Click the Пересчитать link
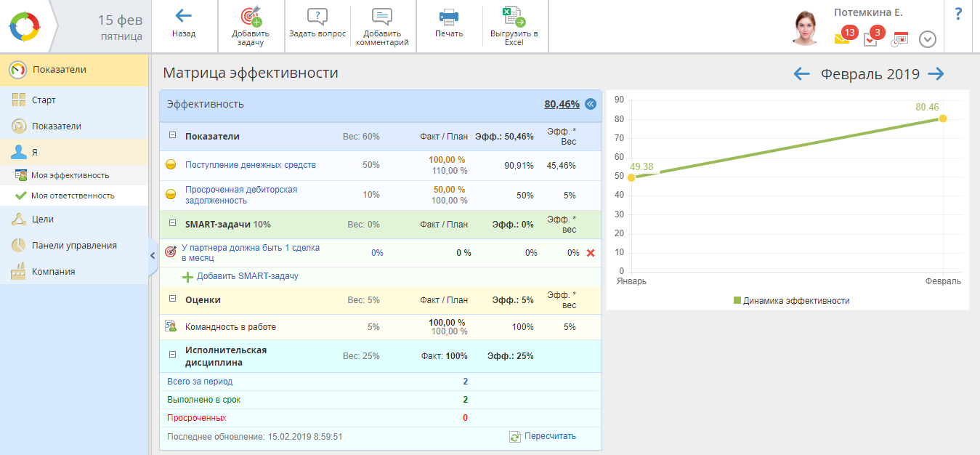This screenshot has width=980, height=455. click(x=549, y=436)
